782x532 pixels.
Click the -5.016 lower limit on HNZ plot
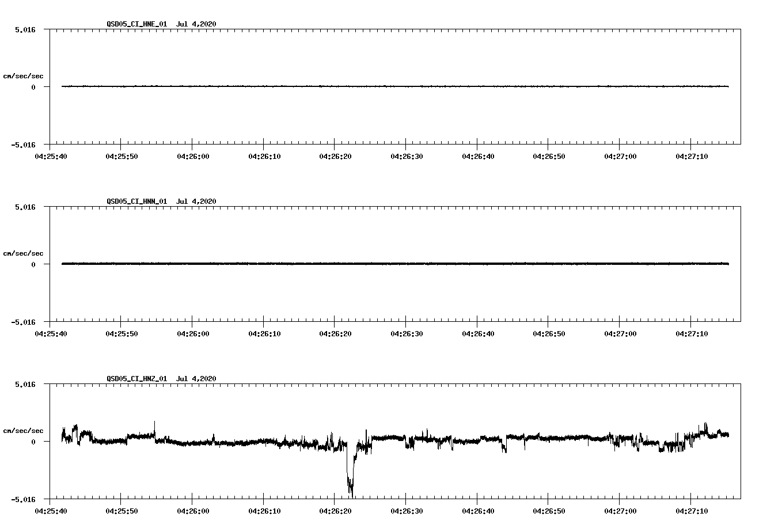23,499
